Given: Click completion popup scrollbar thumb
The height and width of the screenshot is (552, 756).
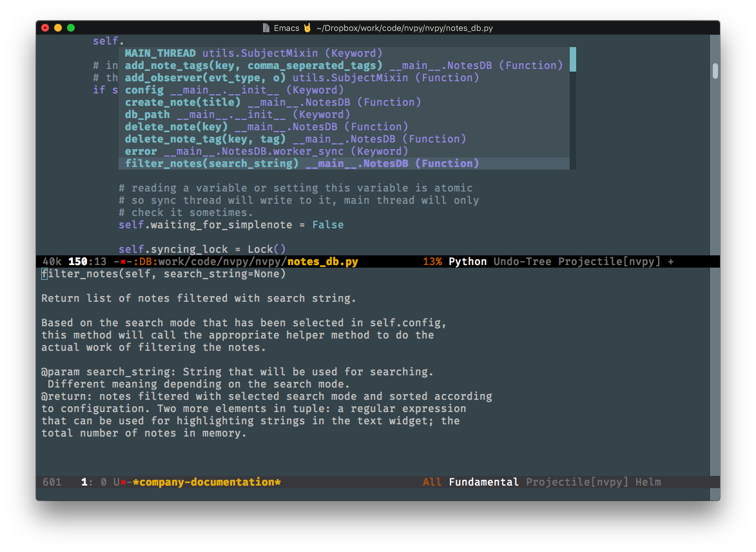Looking at the screenshot, I should 573,59.
